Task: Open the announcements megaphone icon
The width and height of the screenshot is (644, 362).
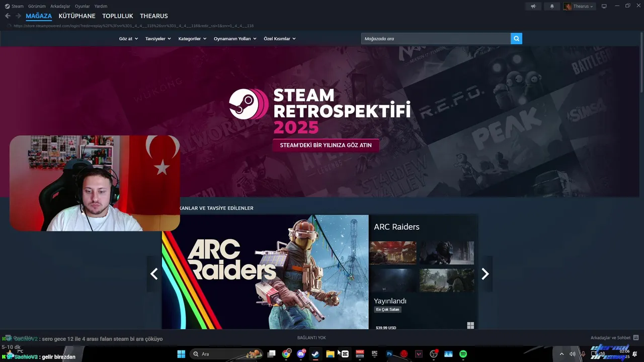Action: [533, 6]
